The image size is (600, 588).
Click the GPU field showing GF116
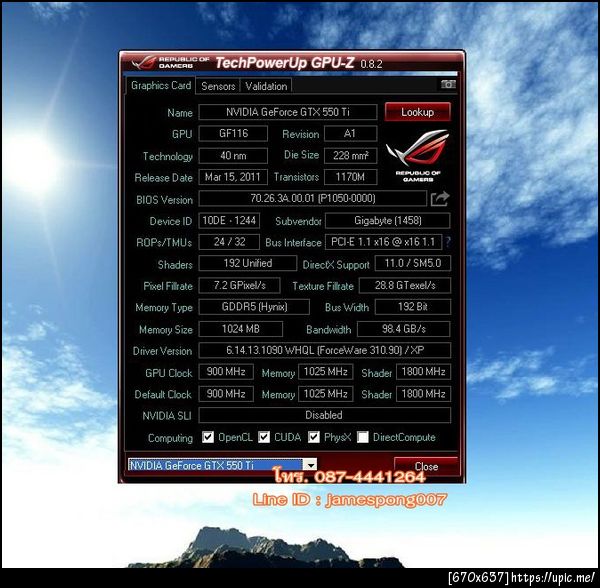[x=233, y=134]
